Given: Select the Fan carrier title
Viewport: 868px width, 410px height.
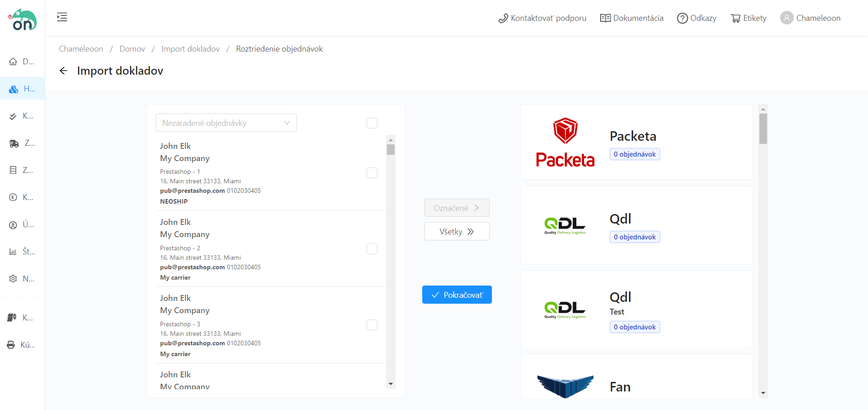Looking at the screenshot, I should click(x=620, y=387).
